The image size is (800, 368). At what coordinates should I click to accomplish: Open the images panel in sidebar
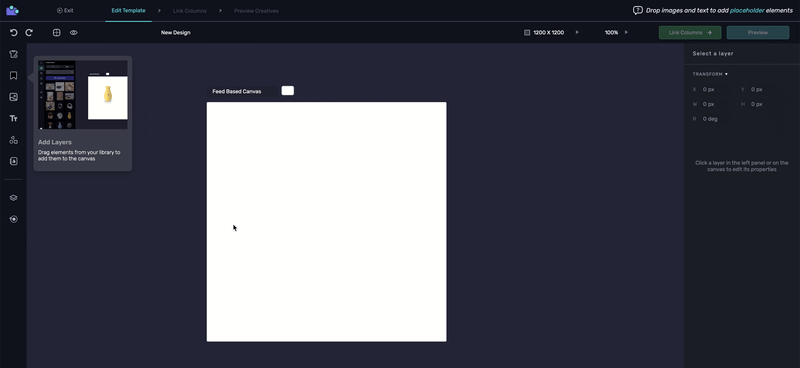click(14, 97)
